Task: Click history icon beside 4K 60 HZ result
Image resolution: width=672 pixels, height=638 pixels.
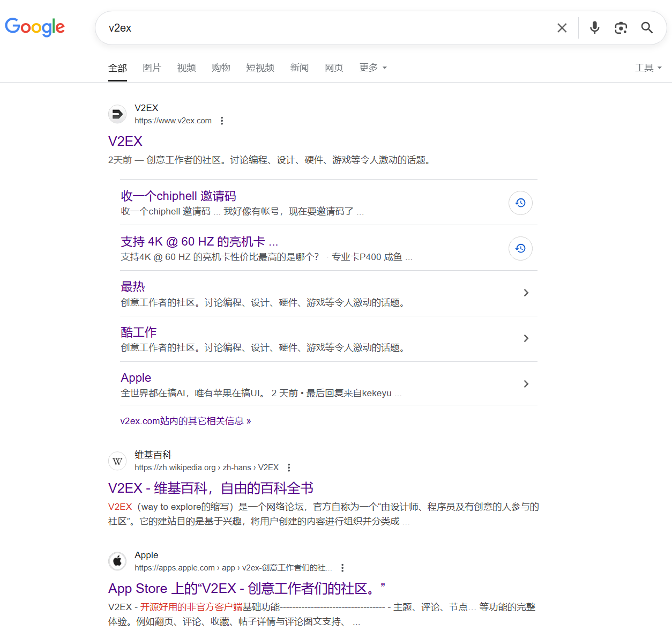Action: point(520,248)
